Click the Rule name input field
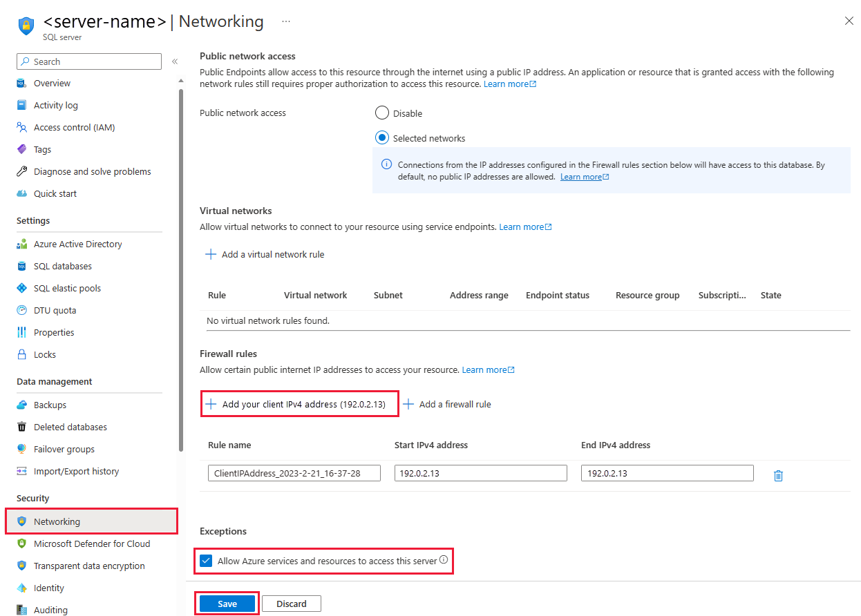This screenshot has width=861, height=616. tap(294, 473)
